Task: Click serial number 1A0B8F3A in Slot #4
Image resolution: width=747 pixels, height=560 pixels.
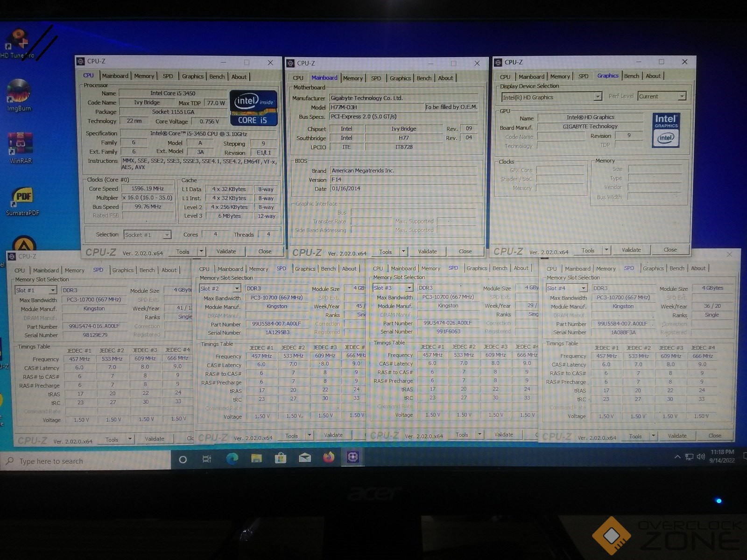Action: [623, 332]
